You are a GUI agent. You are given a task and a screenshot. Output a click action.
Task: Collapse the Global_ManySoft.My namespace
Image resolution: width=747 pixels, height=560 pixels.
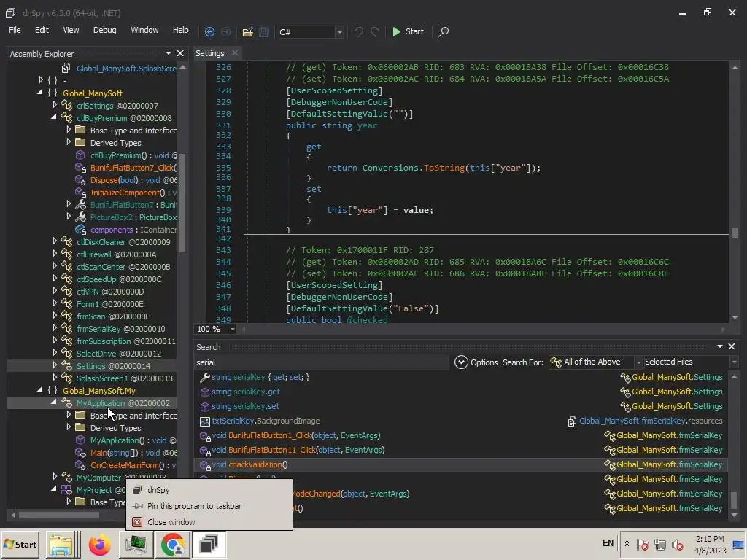point(40,390)
